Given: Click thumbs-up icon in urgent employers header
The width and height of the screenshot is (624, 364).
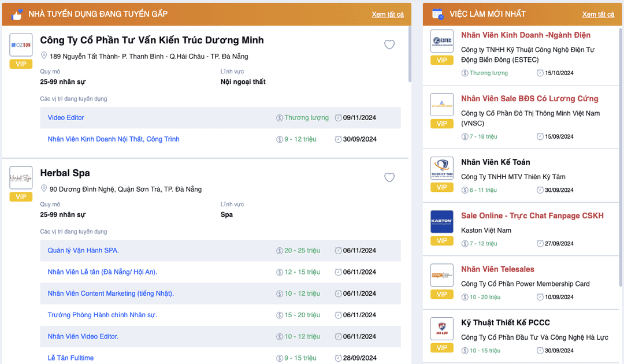Looking at the screenshot, I should [18, 14].
